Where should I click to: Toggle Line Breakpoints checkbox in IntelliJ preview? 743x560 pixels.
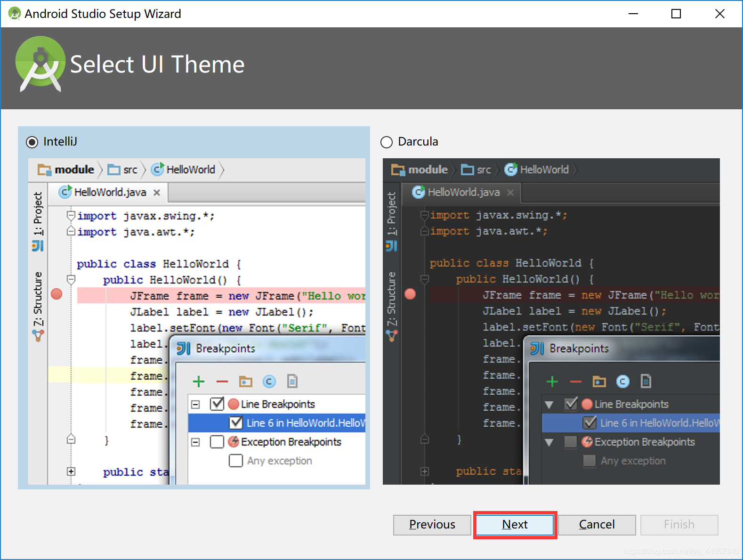pyautogui.click(x=217, y=404)
